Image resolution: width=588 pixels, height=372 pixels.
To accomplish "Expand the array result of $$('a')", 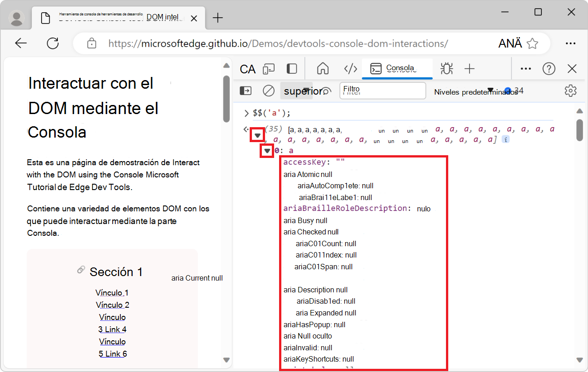I will point(257,134).
